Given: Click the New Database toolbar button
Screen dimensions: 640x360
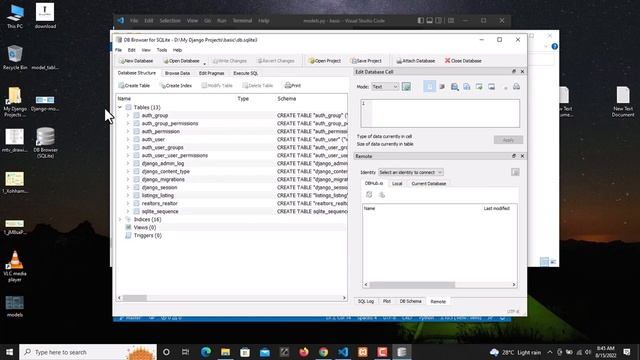Looking at the screenshot, I should coord(136,61).
